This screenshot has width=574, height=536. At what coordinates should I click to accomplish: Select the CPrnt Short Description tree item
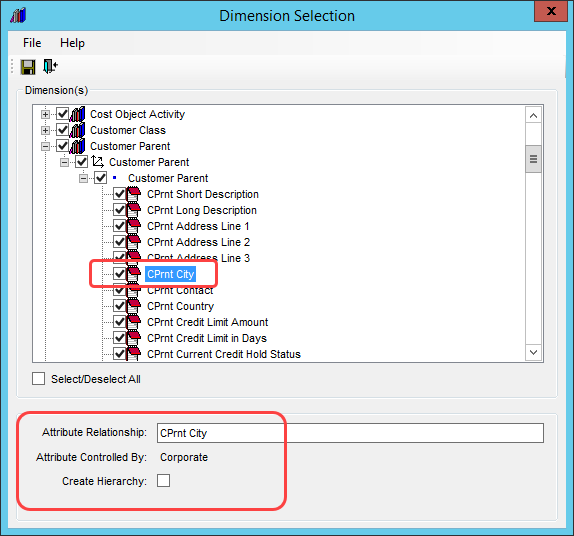pos(203,194)
